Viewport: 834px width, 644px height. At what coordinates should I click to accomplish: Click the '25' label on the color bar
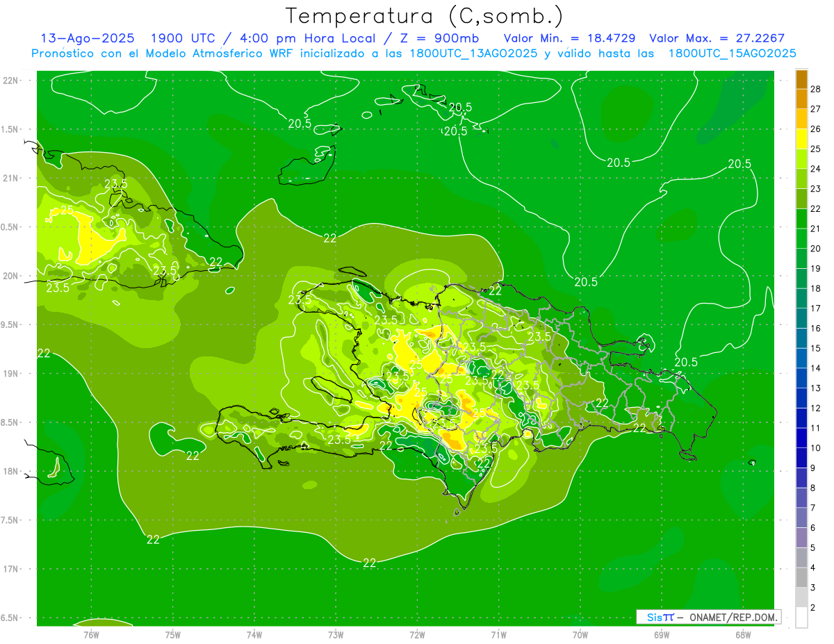click(815, 149)
